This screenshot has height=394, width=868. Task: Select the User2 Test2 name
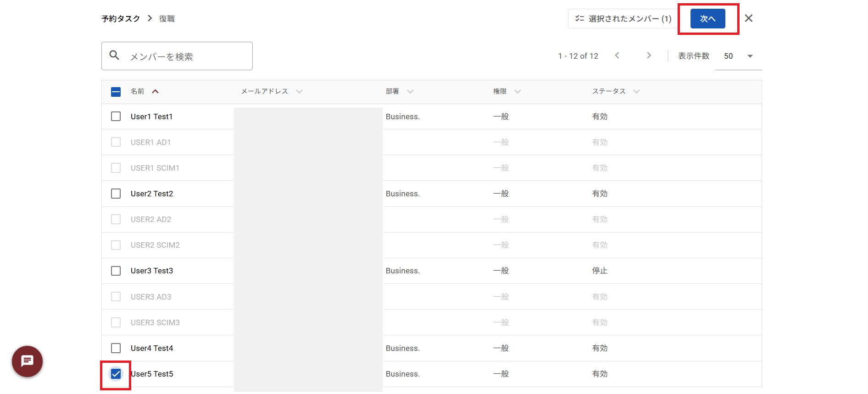point(152,194)
